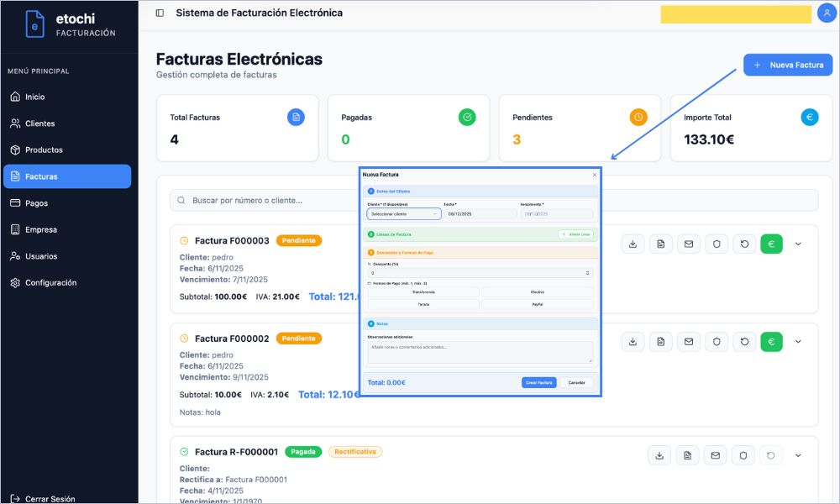Select Transferencia payment method option
The image size is (840, 504).
click(x=423, y=292)
